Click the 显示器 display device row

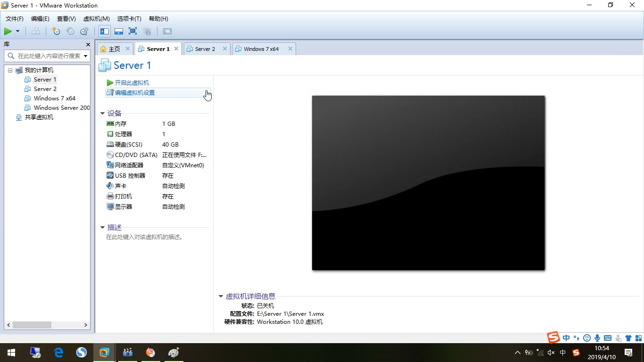coord(157,207)
